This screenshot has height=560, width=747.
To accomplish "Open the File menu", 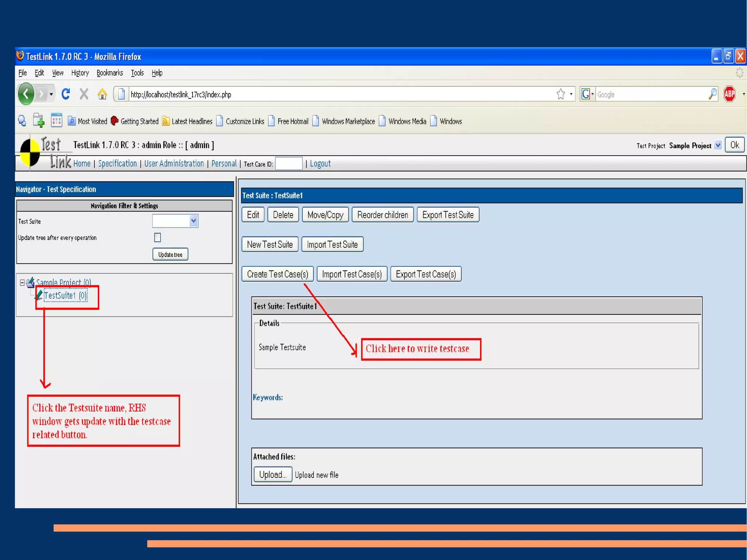I will point(23,73).
